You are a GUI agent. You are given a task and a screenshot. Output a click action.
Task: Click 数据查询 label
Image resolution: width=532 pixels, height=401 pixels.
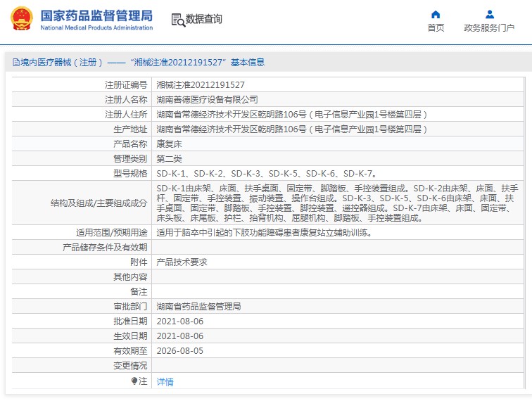coord(203,19)
